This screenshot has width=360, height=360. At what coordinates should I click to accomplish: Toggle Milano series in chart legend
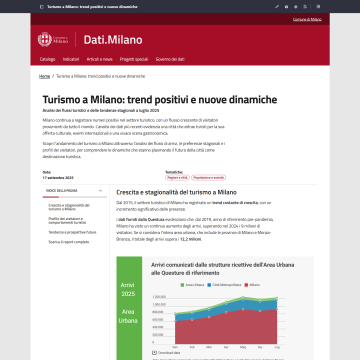coord(252,285)
